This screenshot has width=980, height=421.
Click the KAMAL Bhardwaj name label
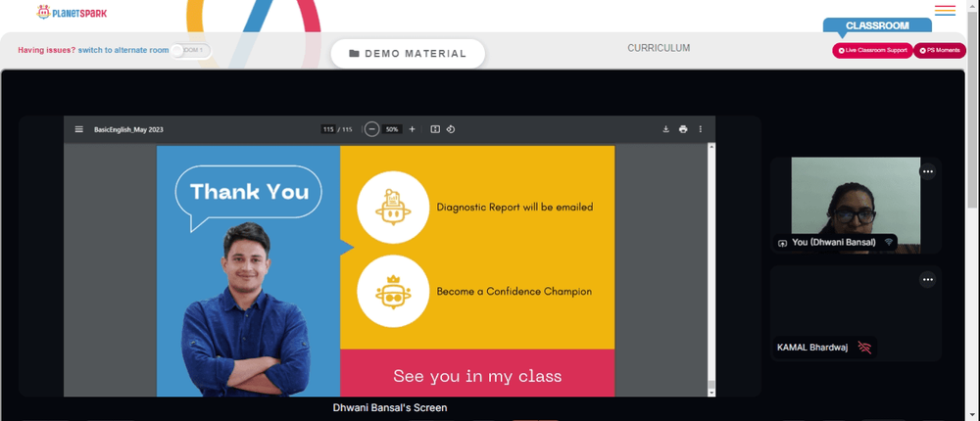[812, 348]
